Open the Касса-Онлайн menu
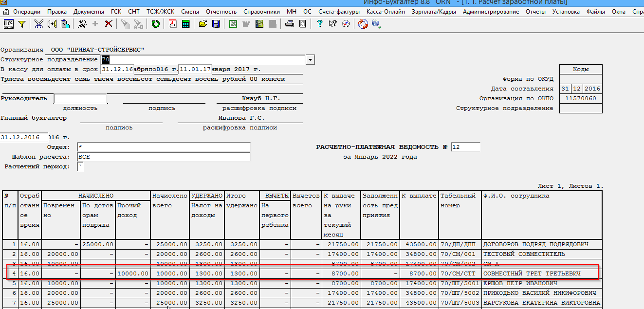 [x=385, y=11]
